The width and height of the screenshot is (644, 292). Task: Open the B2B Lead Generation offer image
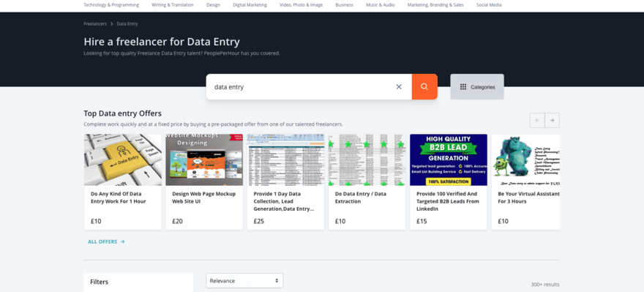point(449,160)
